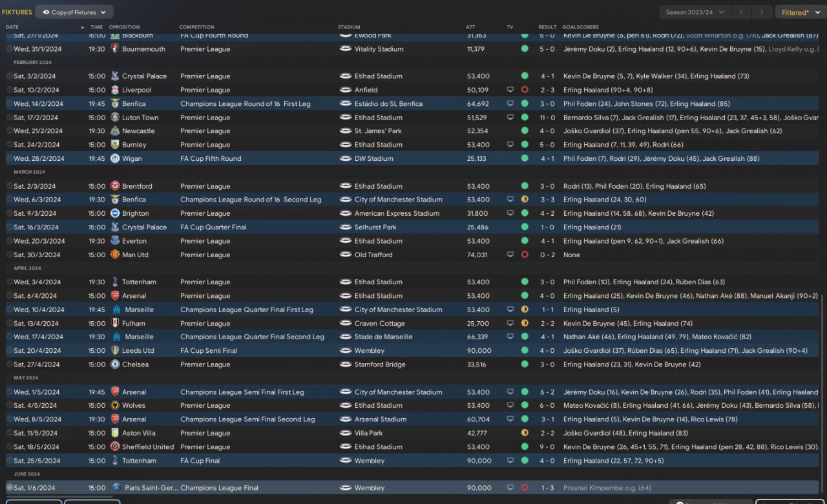Click the Bournemouth club badge
The height and width of the screenshot is (504, 827).
115,49
